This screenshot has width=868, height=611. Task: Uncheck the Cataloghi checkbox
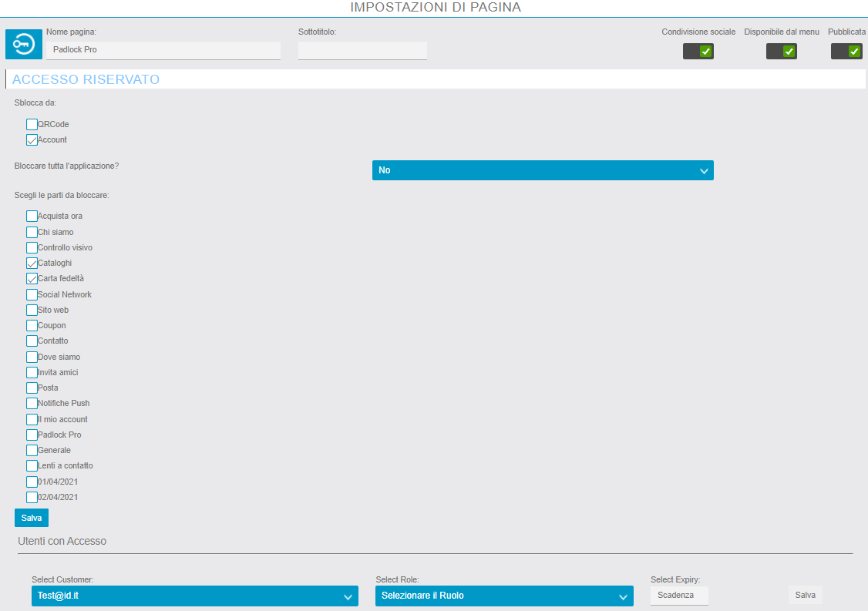tap(32, 264)
